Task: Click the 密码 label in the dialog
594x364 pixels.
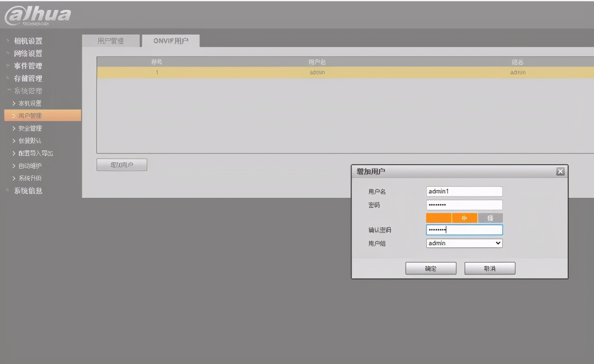Action: (x=374, y=205)
